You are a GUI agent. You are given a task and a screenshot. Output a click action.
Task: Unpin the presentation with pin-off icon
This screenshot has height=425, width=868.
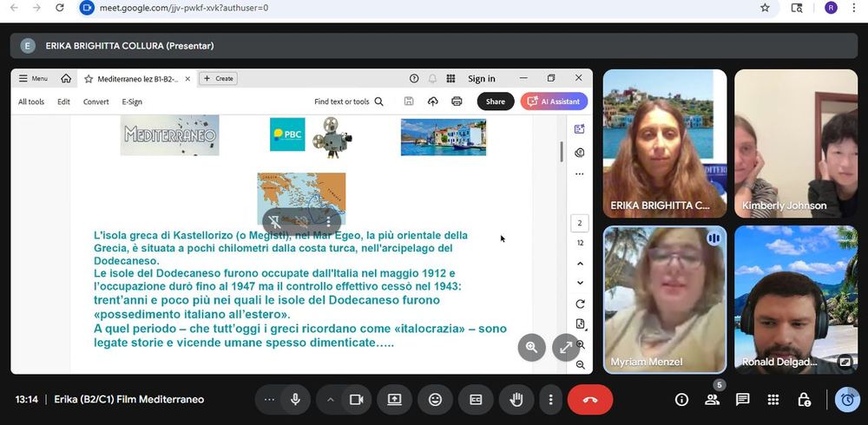tap(274, 222)
